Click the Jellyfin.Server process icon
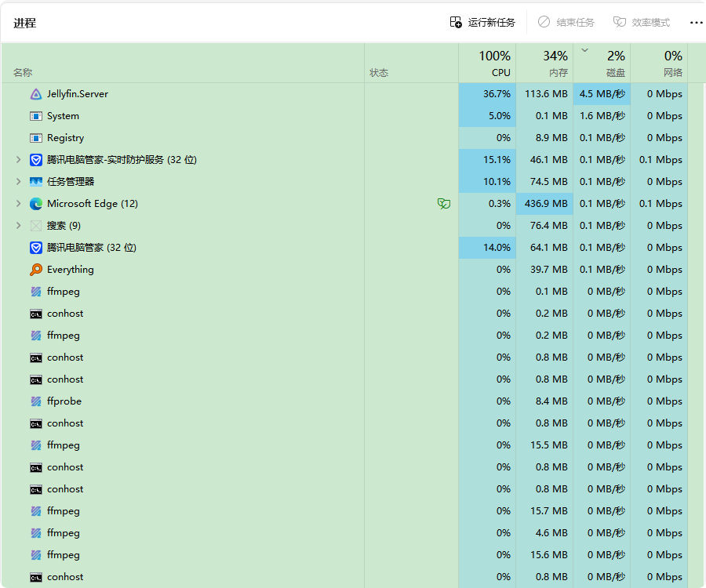Image resolution: width=706 pixels, height=588 pixels. point(36,94)
